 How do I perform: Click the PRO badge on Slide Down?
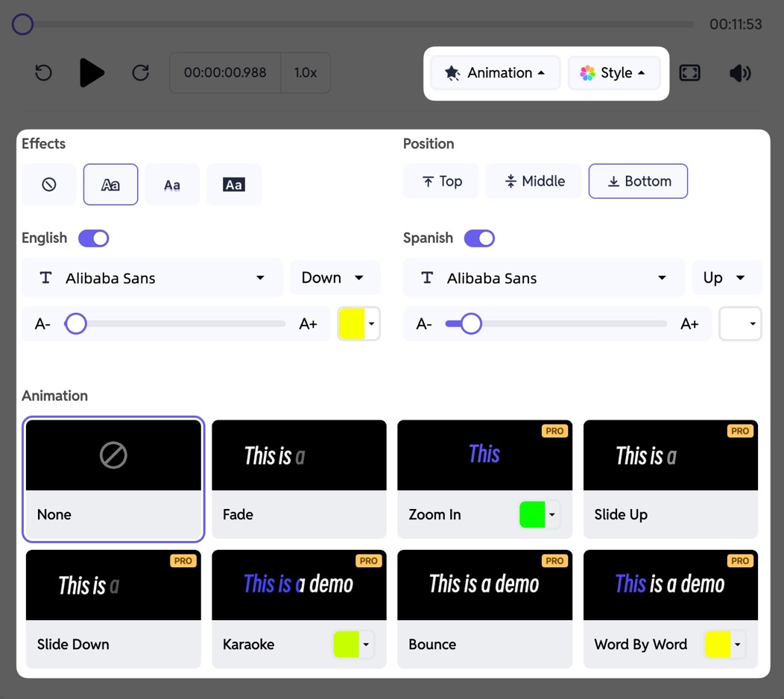(183, 561)
